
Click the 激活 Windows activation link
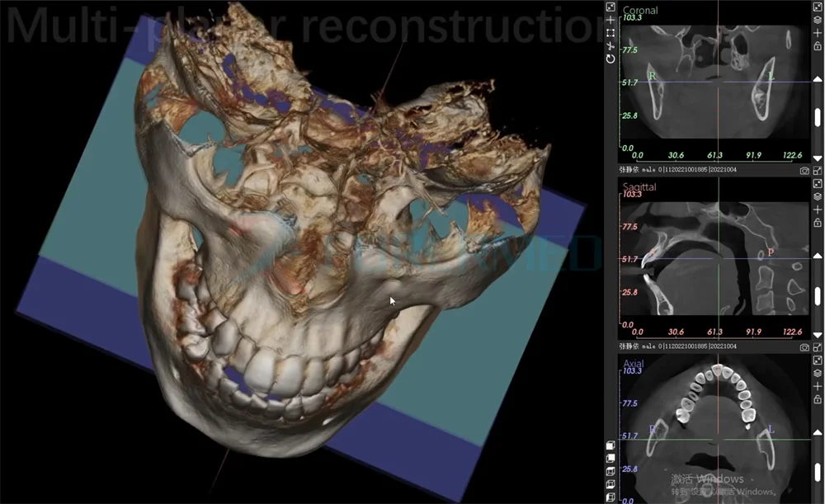click(709, 479)
